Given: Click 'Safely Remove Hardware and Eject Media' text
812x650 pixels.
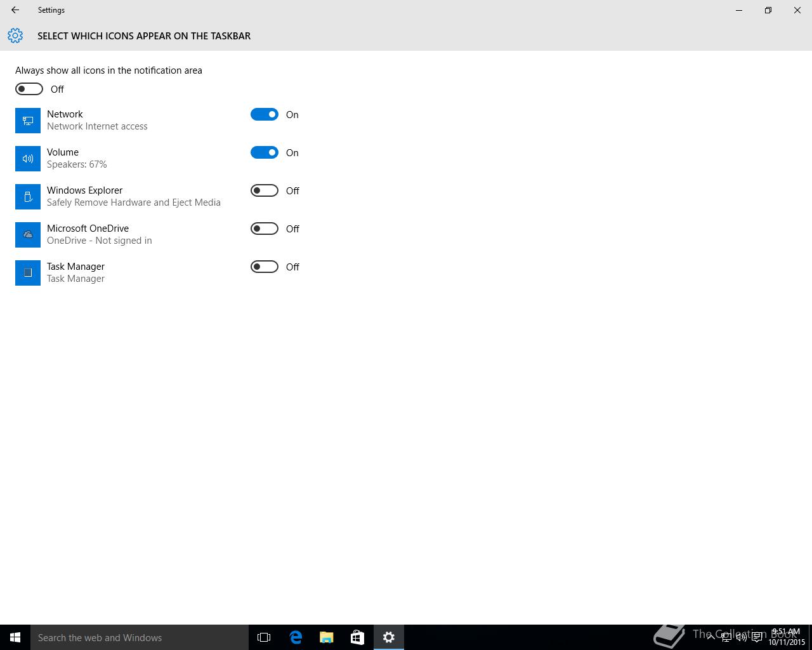Looking at the screenshot, I should tap(134, 202).
